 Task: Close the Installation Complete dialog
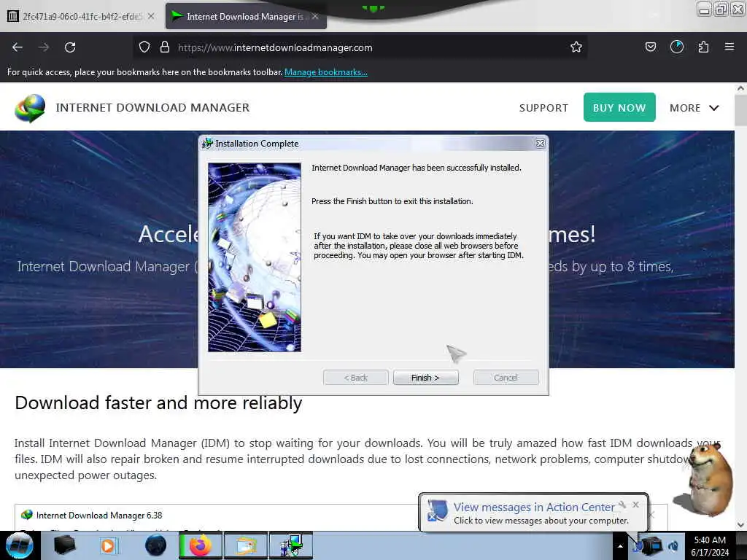tap(540, 144)
